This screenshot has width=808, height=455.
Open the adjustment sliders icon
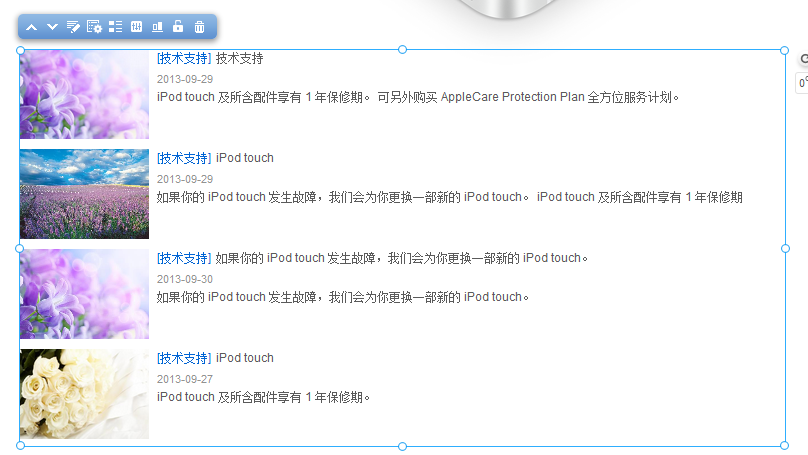(137, 27)
